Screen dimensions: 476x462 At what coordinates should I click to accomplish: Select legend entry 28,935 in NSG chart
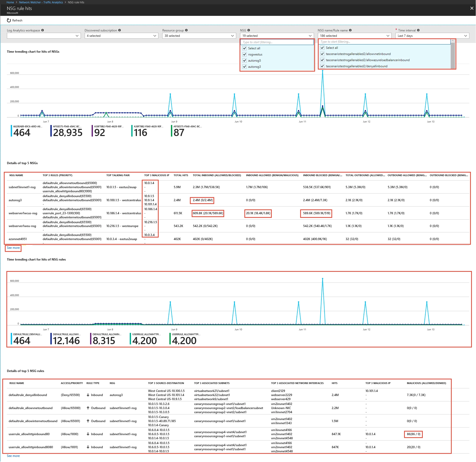pos(67,131)
